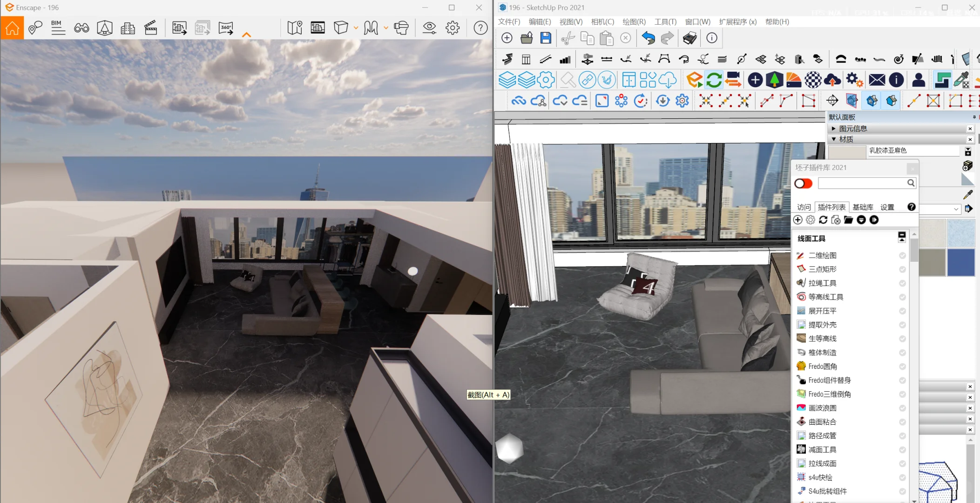Toggle the check mark beside Fredo圆角

[x=902, y=367]
